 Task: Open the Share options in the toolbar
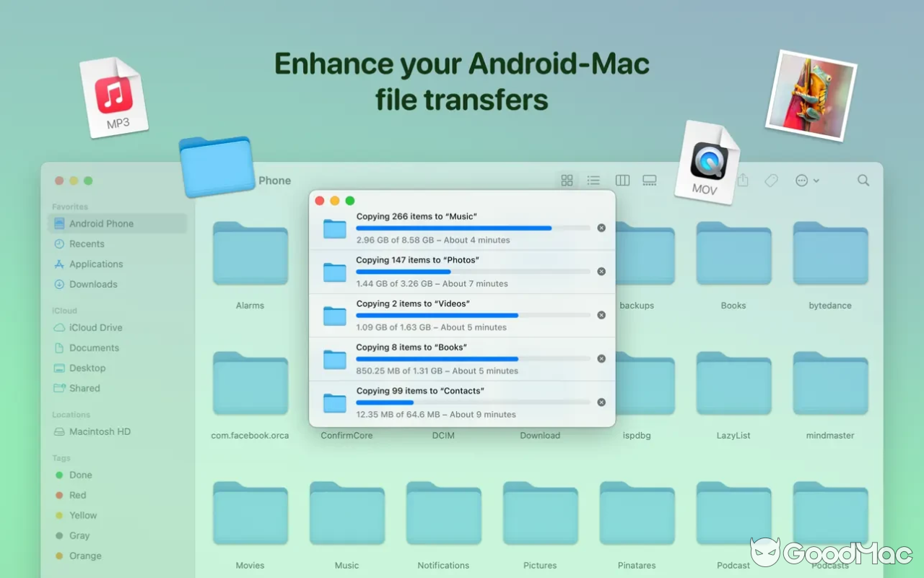pyautogui.click(x=743, y=180)
